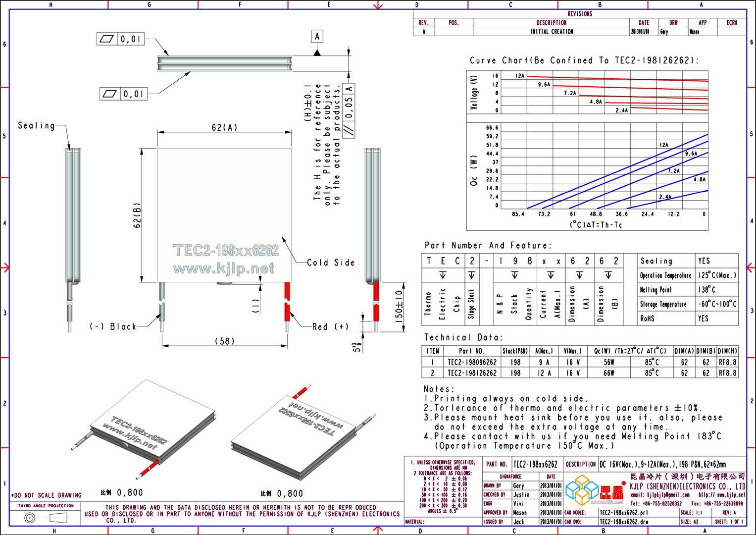756x535 pixels.
Task: Click the 'REV: A' field in title block
Action: point(729,513)
